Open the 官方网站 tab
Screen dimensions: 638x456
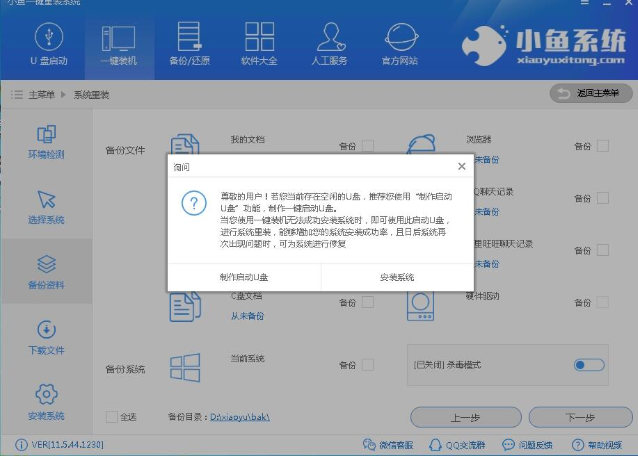(400, 45)
